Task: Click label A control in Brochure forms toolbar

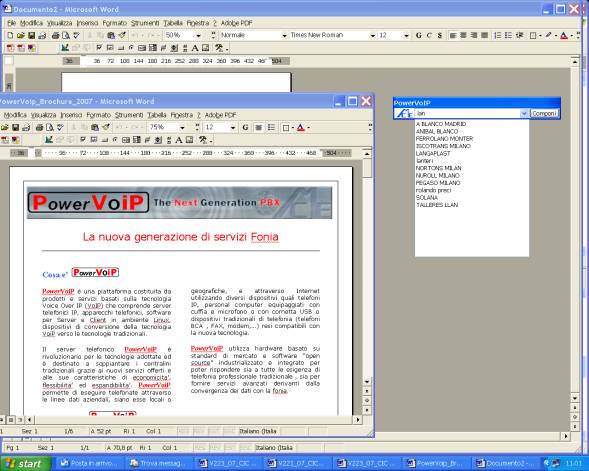Action: [x=179, y=140]
